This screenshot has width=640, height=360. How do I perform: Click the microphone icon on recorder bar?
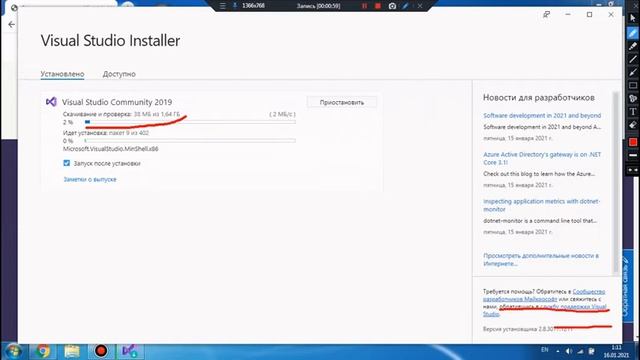[235, 6]
